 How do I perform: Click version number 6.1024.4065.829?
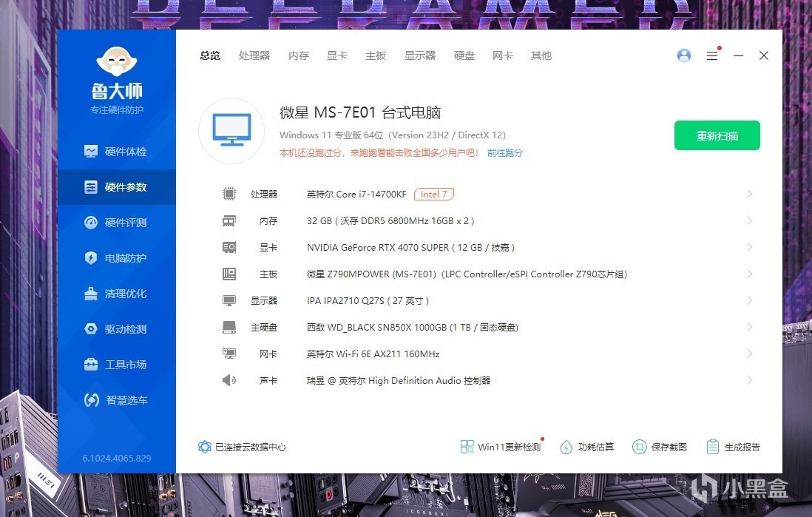click(117, 459)
